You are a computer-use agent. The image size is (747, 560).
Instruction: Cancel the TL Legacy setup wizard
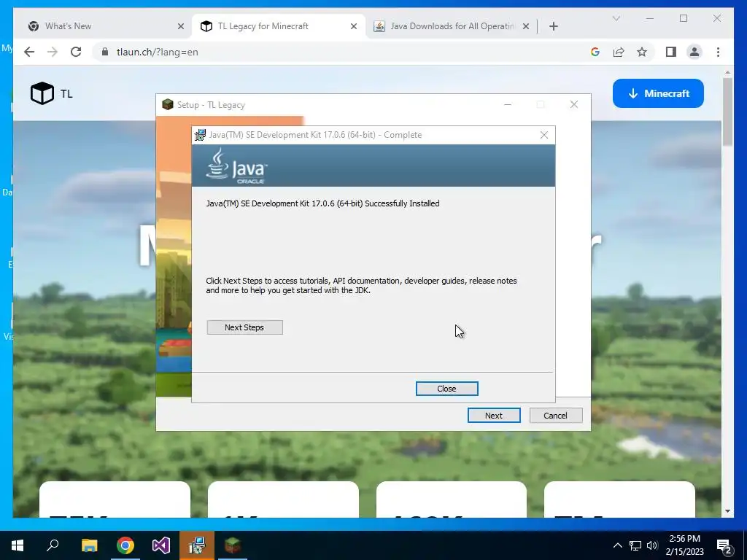tap(555, 415)
